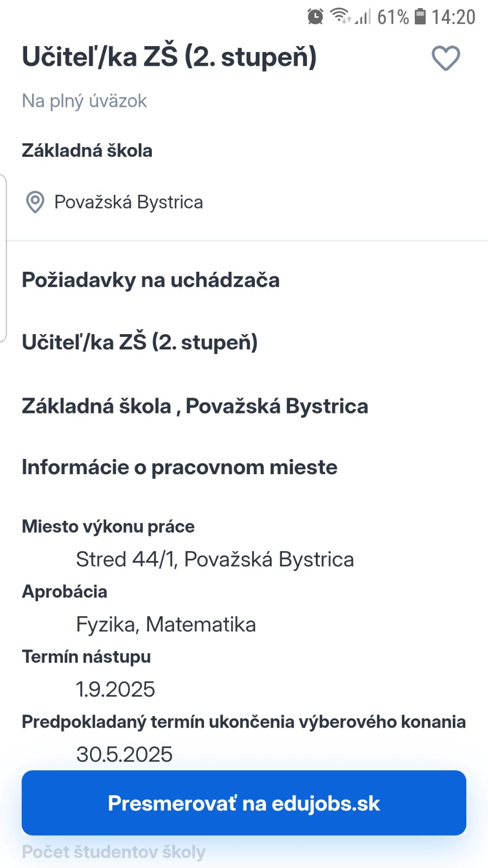The height and width of the screenshot is (868, 488).
Task: Tap the Požiadavky na uchádzača heading
Action: point(151,280)
